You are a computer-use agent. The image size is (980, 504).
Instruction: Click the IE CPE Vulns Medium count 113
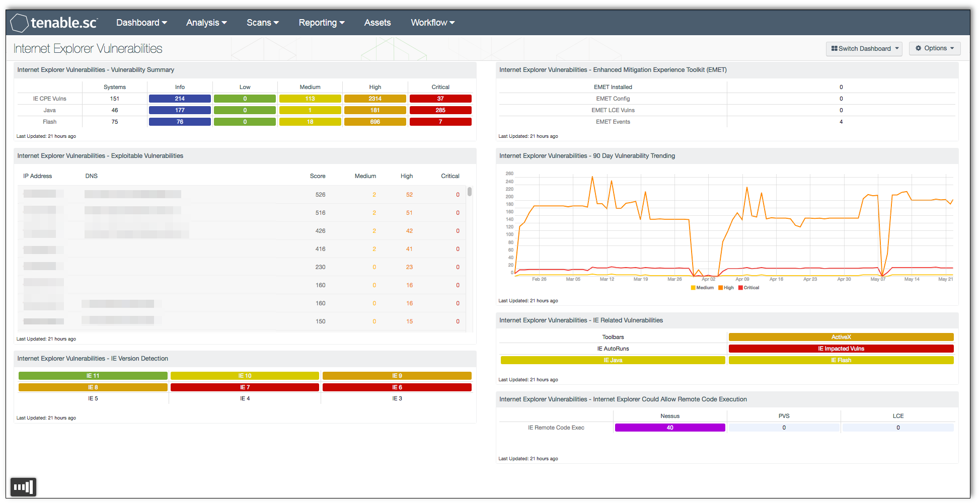310,99
